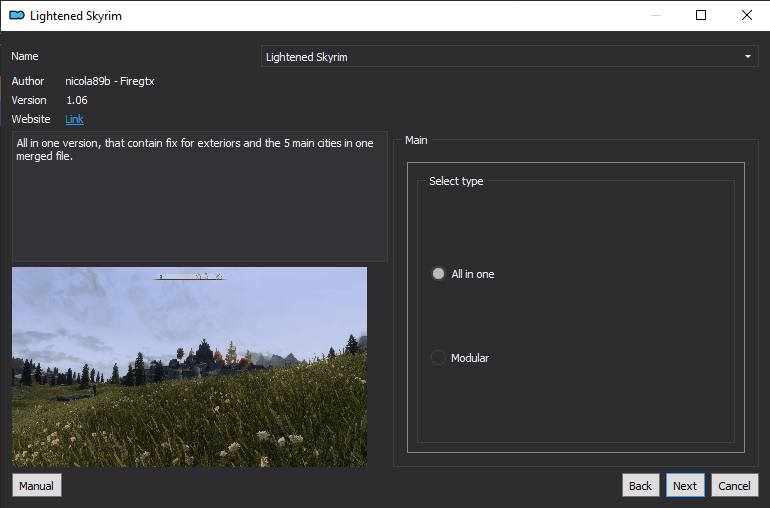Proceed with the Next button

pos(685,485)
